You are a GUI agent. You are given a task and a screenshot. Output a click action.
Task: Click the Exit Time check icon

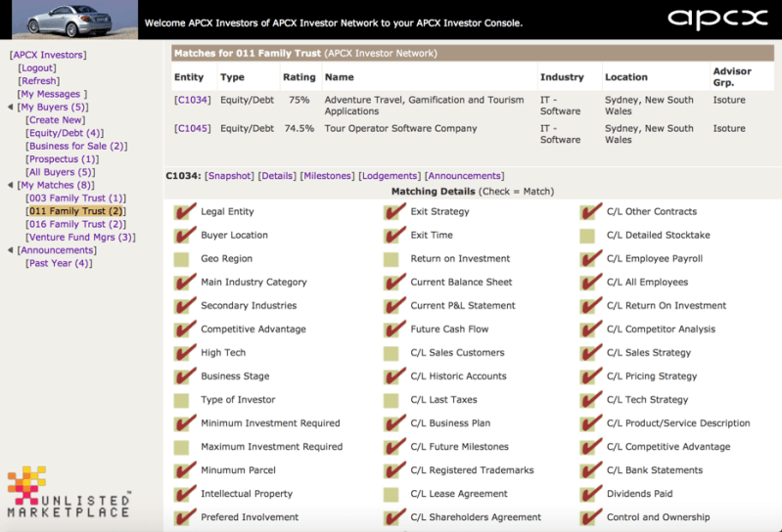coord(394,235)
